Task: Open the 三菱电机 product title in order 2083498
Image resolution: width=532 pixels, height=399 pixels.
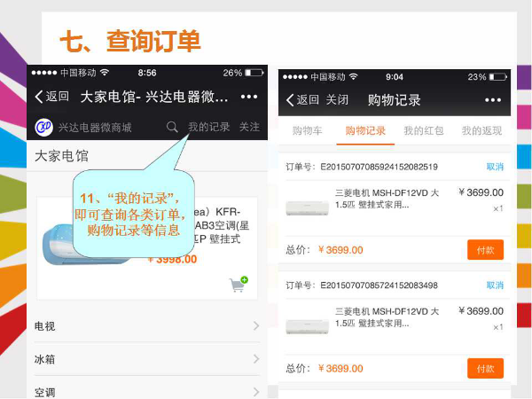Action: pyautogui.click(x=387, y=317)
